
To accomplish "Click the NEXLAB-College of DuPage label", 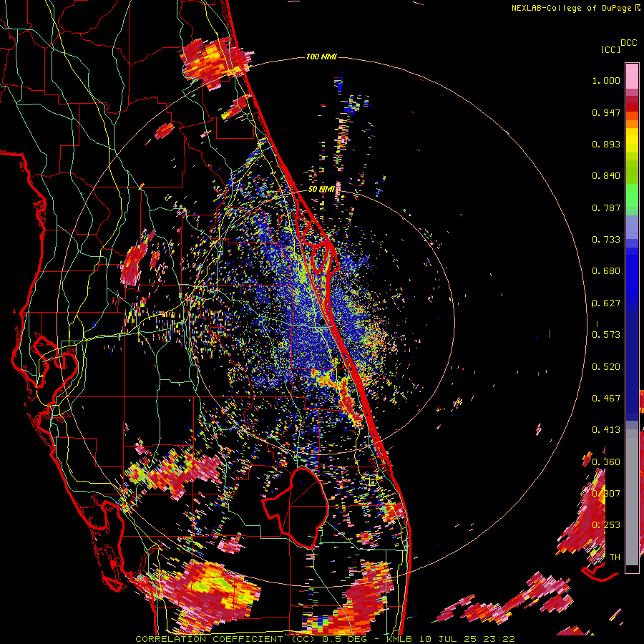I will click(571, 8).
